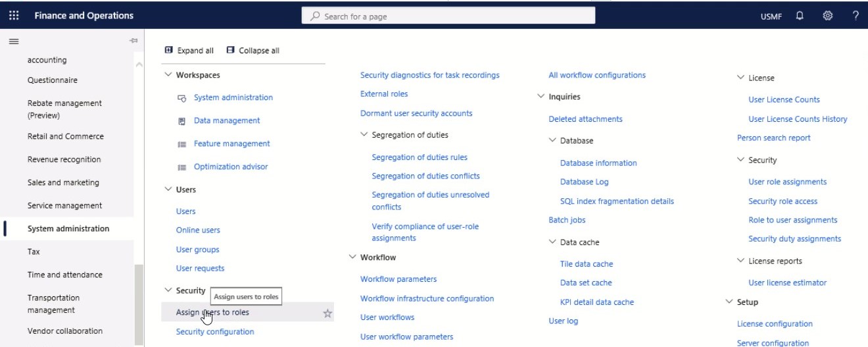Open User role assignments link
Viewport: 868px width, 347px height.
coord(788,182)
